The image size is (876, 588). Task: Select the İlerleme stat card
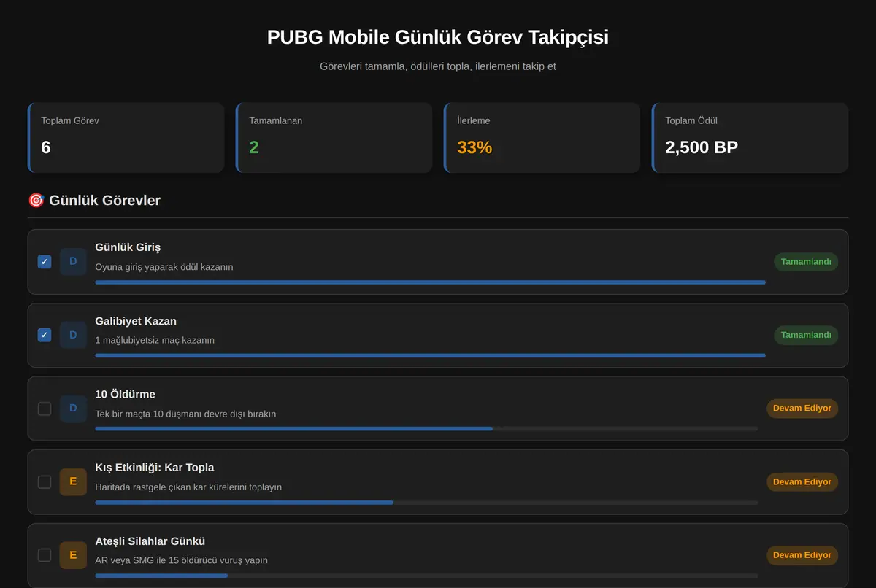(542, 138)
